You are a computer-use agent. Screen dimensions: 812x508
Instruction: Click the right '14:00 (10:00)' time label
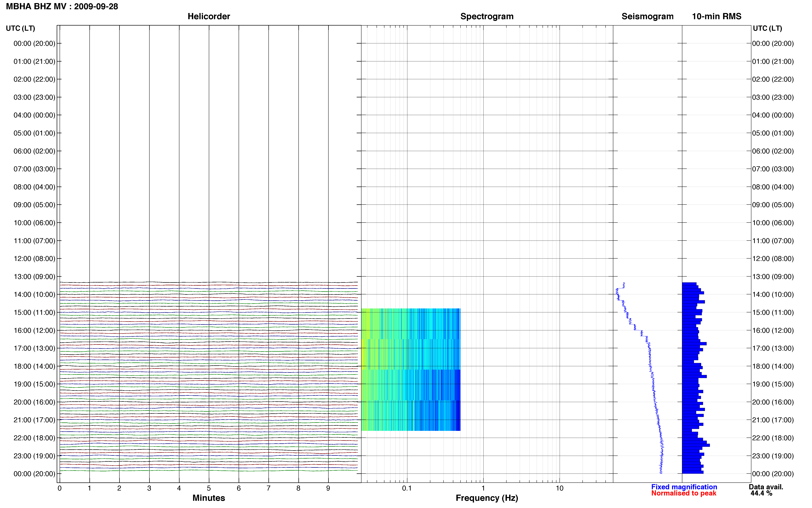773,294
